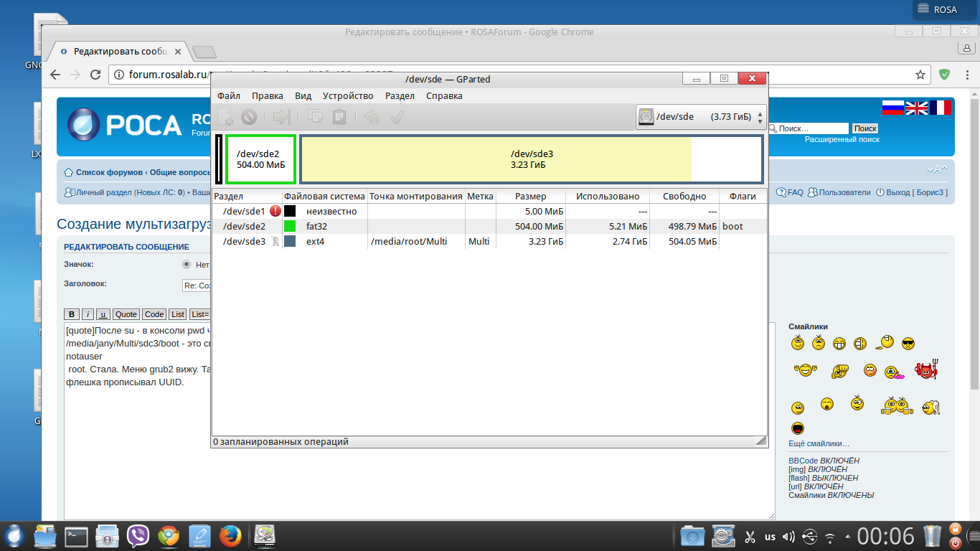
Task: Click the volume speaker icon in system tray
Action: (x=789, y=536)
